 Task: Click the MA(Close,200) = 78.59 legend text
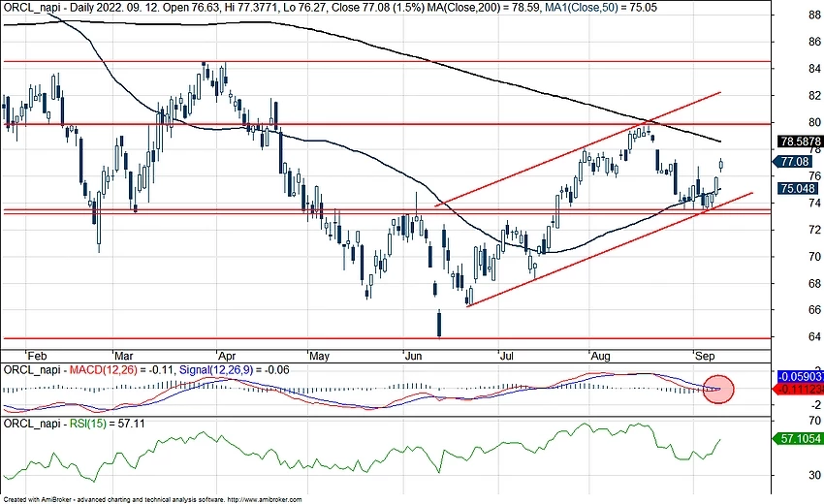[x=483, y=8]
